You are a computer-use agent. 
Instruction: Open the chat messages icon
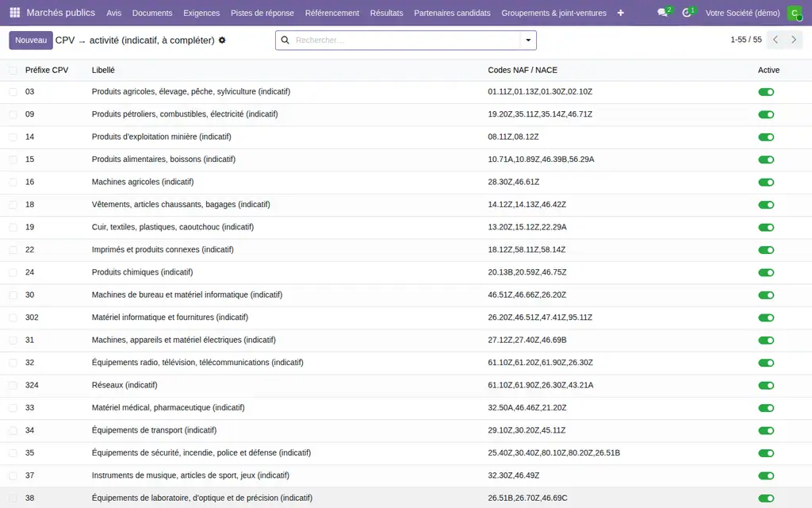pyautogui.click(x=662, y=13)
